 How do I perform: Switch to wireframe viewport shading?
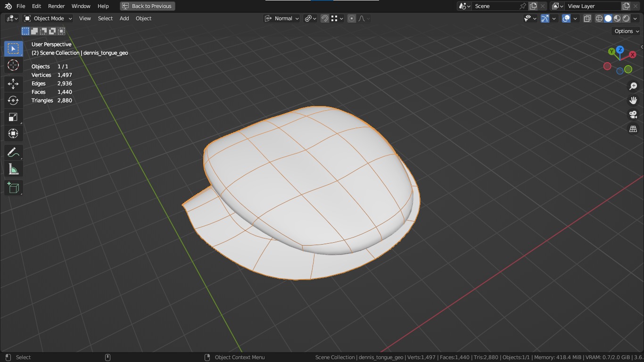tap(599, 18)
